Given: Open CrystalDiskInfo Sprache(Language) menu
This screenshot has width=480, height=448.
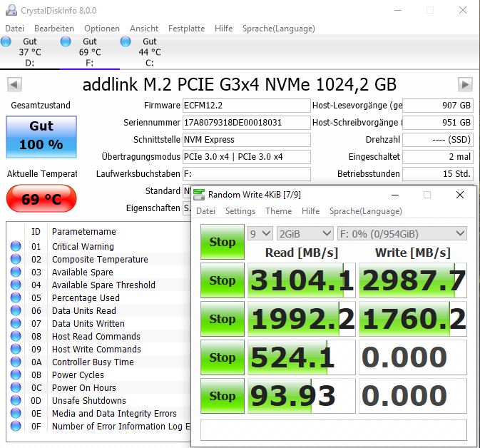Looking at the screenshot, I should [x=279, y=29].
